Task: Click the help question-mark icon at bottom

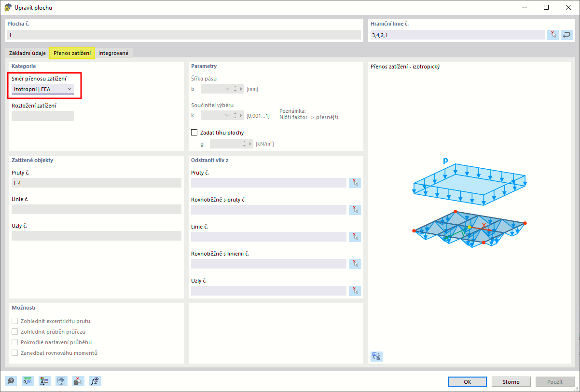Action: coord(11,381)
